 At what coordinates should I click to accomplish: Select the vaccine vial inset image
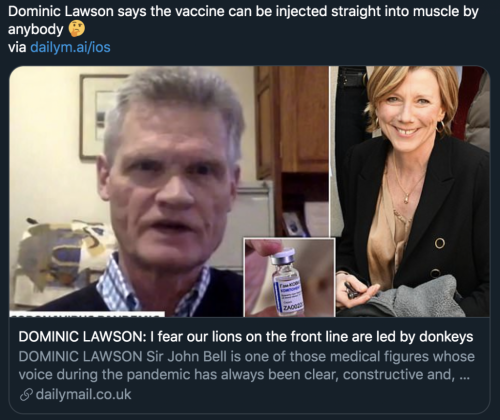pyautogui.click(x=289, y=277)
